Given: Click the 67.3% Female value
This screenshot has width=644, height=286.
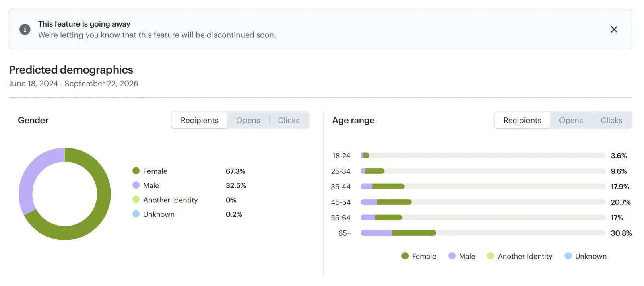Looking at the screenshot, I should (235, 171).
